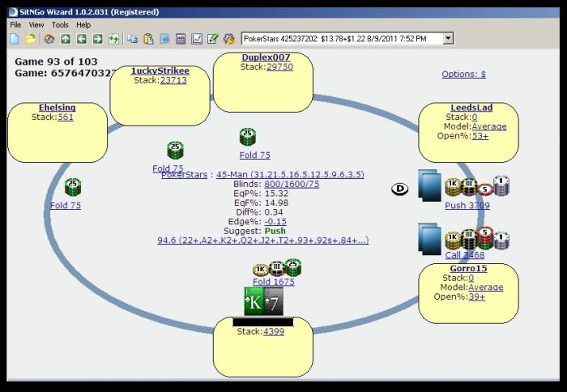
Task: Click the EqP% value 15.32
Action: click(277, 194)
